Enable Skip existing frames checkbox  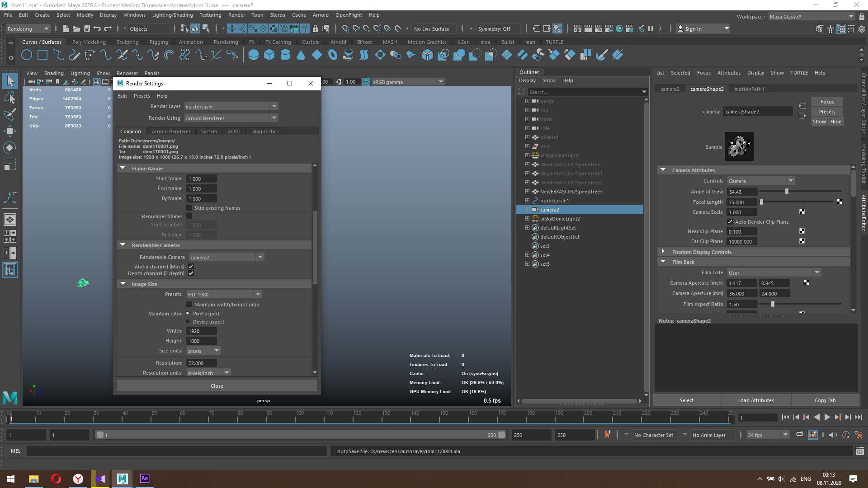[189, 208]
